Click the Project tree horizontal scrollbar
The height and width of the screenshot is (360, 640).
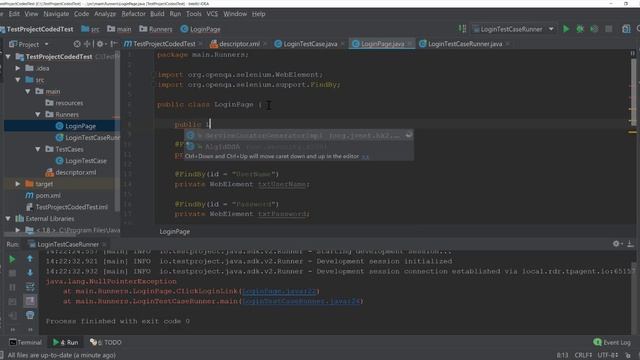40,234
